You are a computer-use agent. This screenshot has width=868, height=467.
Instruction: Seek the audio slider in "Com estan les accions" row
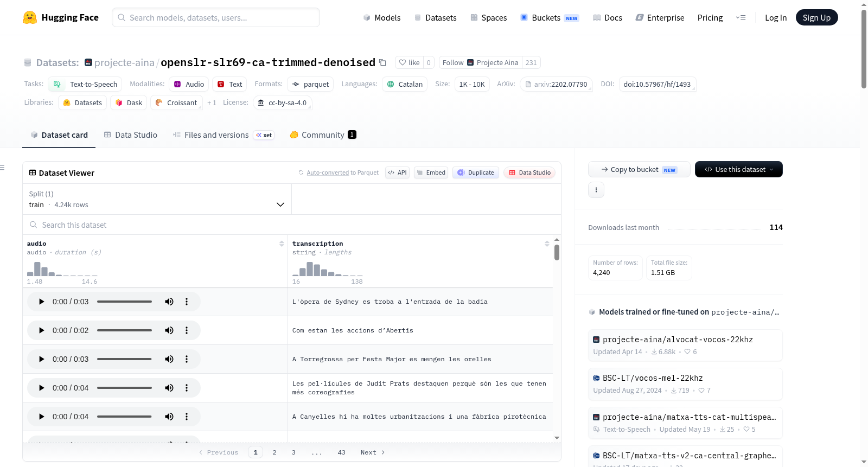(x=124, y=330)
